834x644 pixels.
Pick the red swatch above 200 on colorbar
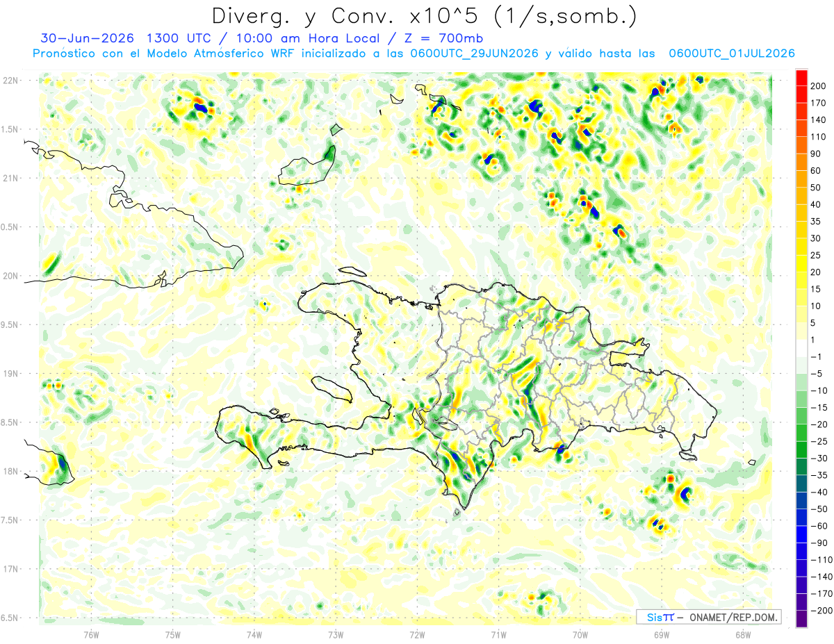pyautogui.click(x=801, y=78)
